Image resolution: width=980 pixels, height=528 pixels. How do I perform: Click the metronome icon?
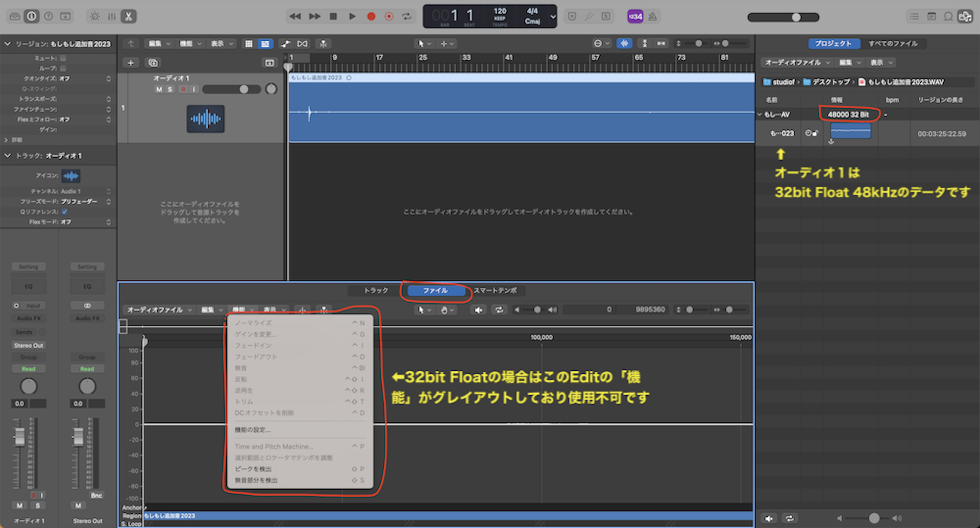(x=653, y=17)
